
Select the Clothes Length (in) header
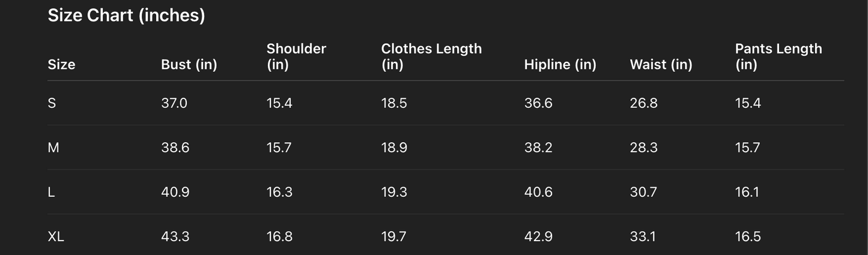[431, 56]
